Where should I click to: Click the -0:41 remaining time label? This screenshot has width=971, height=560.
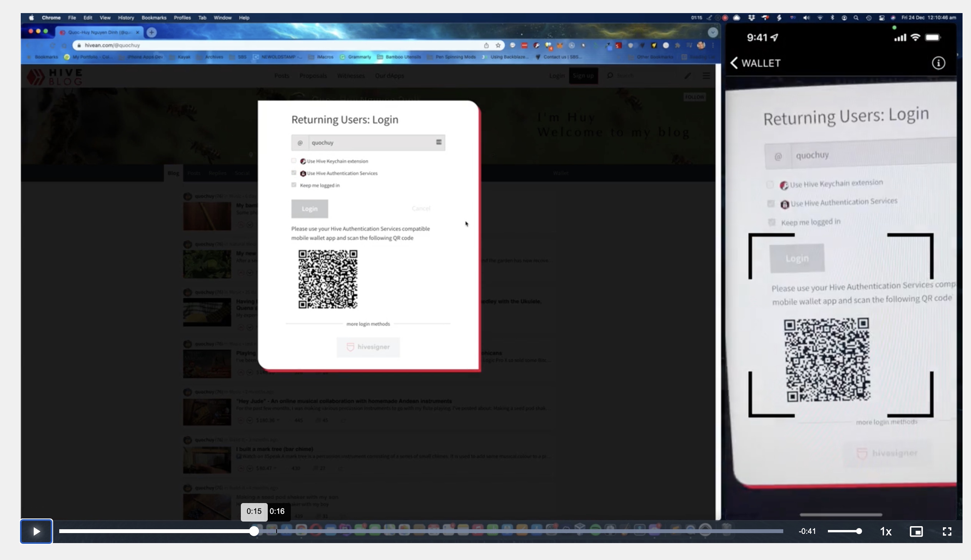807,531
